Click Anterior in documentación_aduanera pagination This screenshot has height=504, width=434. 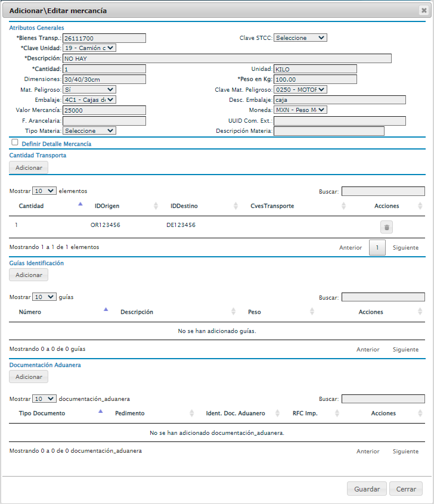368,452
